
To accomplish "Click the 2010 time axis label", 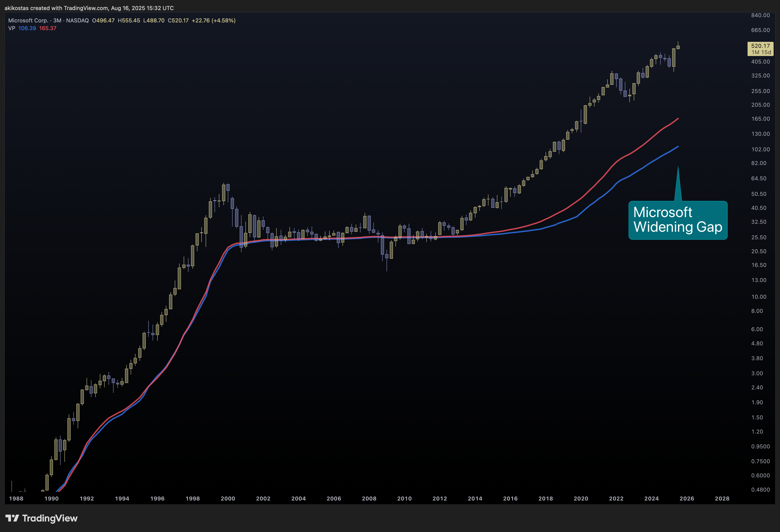I will (404, 498).
